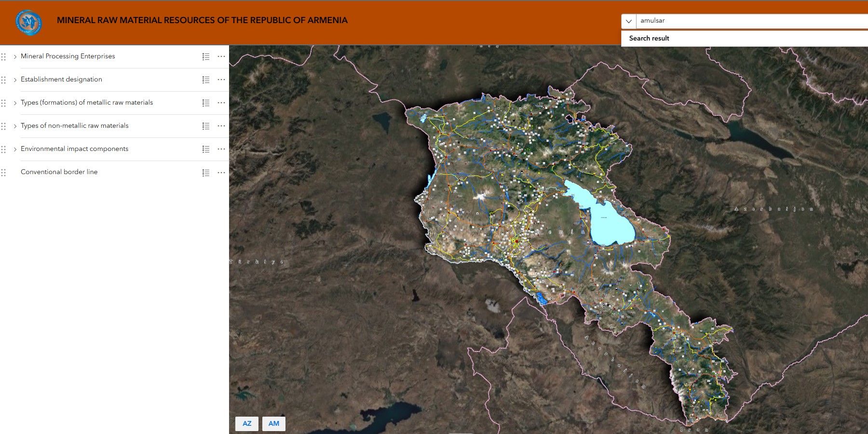This screenshot has height=434, width=868.
Task: Select the Conventional border line layer
Action: coord(59,172)
